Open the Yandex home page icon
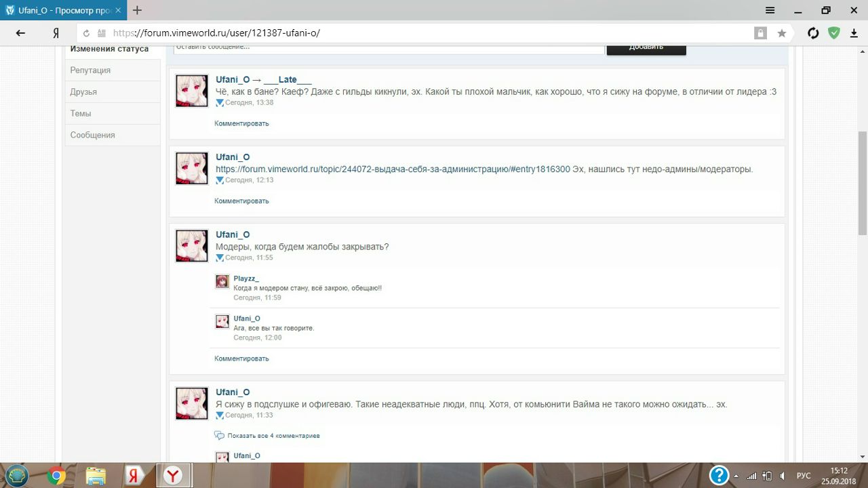This screenshot has height=488, width=868. 56,33
